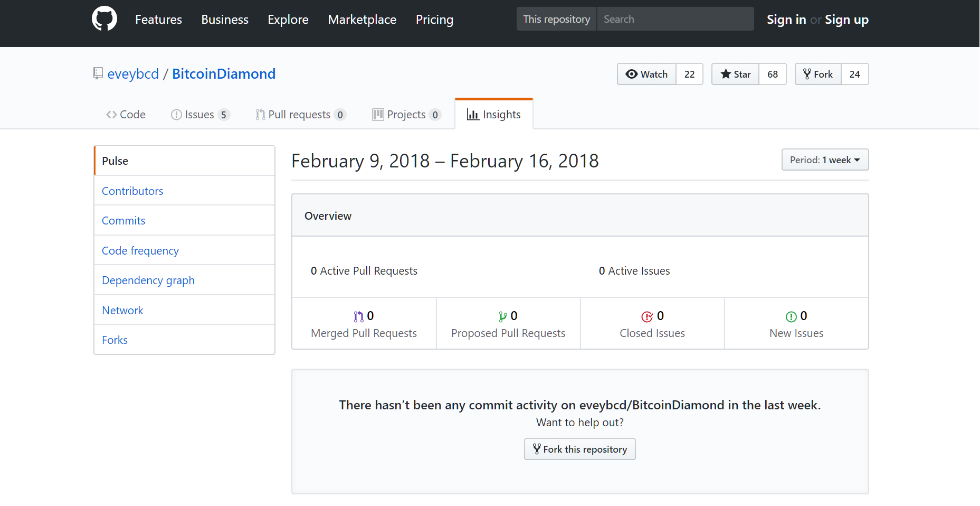Select the Insights tab
This screenshot has width=980, height=506.
[494, 115]
